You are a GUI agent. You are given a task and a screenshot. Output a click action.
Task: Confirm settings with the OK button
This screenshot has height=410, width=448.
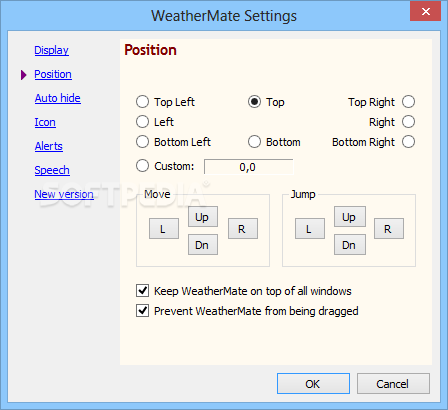(x=313, y=384)
